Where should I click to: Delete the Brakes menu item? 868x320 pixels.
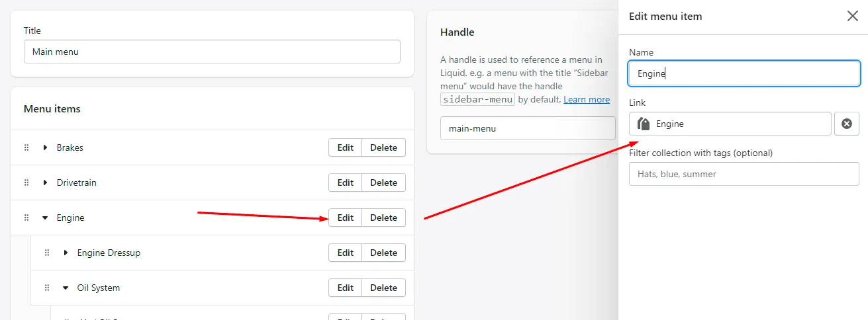point(383,147)
